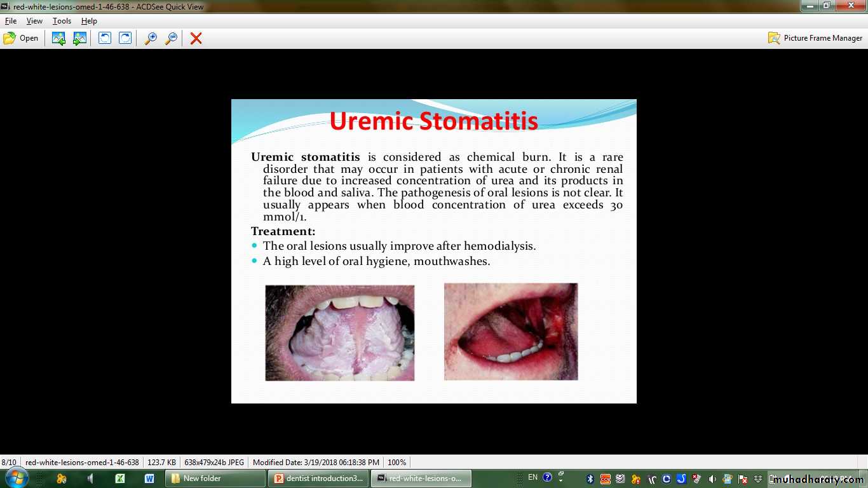This screenshot has width=868, height=488.
Task: Launch Excel from the taskbar
Action: tap(119, 478)
